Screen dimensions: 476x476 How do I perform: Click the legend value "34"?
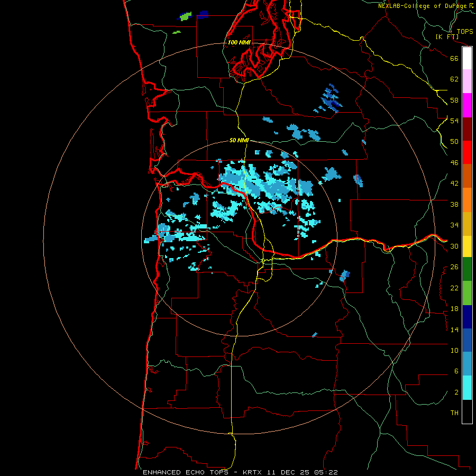pyautogui.click(x=454, y=225)
